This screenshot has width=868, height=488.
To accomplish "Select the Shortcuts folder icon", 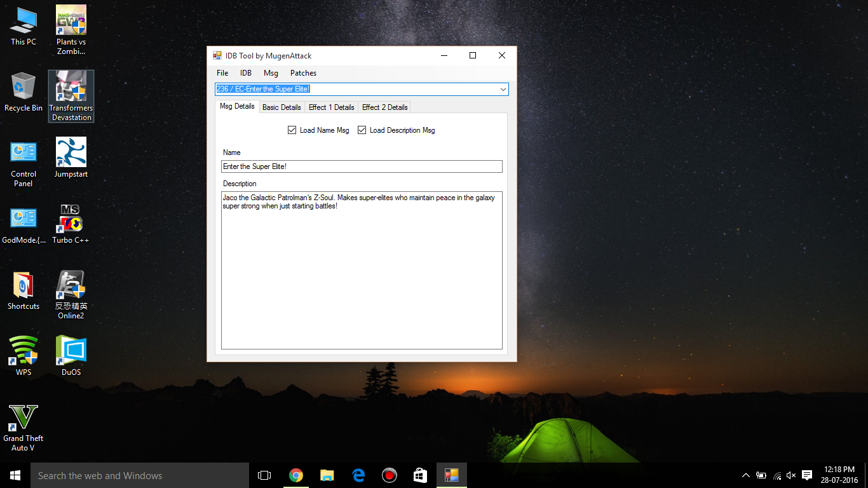I will (24, 291).
